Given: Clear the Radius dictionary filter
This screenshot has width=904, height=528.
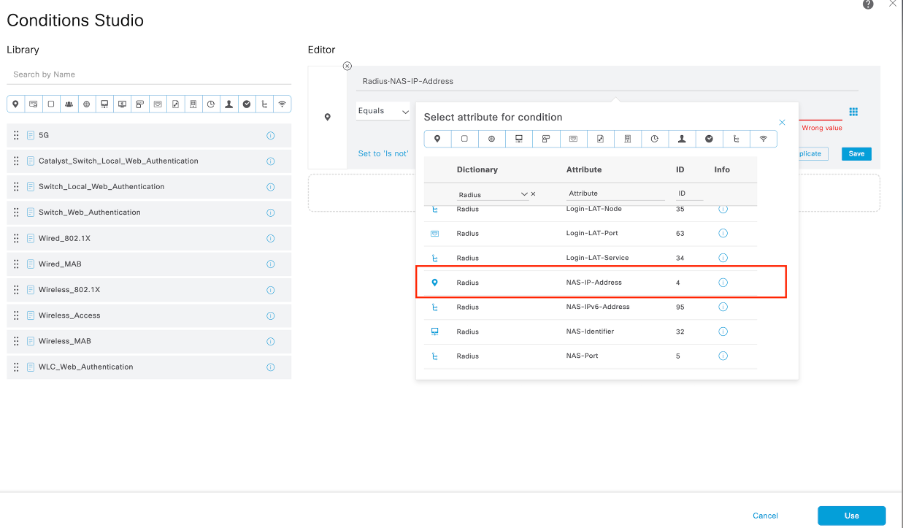Looking at the screenshot, I should 533,194.
